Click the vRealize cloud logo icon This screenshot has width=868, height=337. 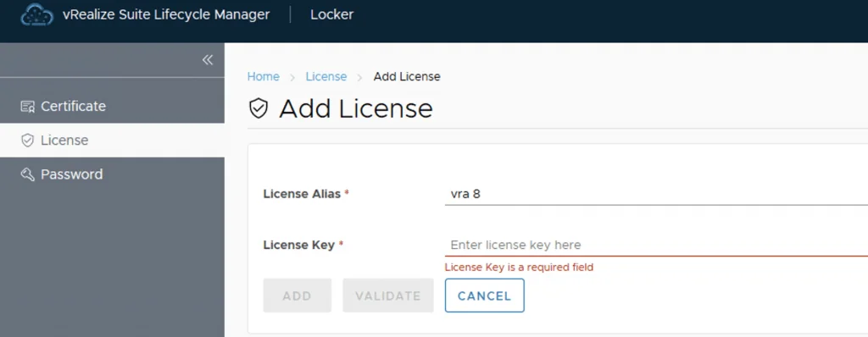[x=37, y=15]
